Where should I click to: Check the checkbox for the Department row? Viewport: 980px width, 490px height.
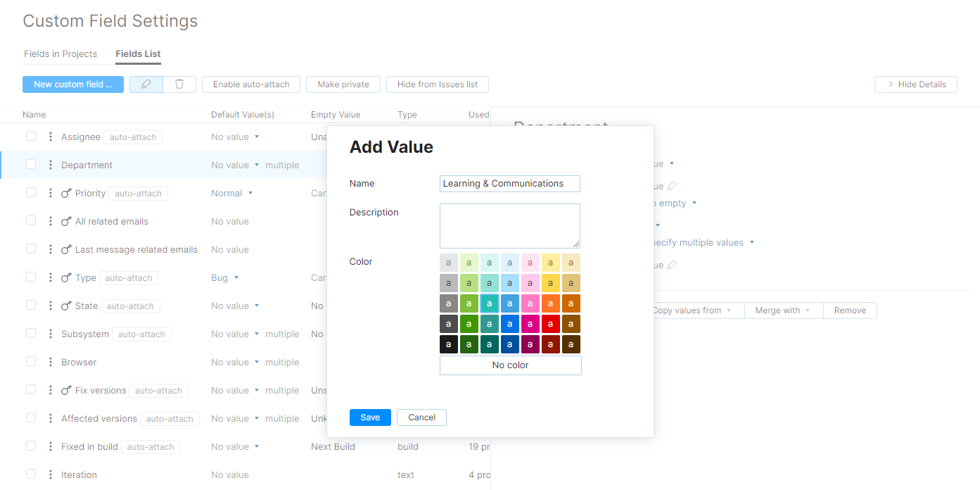31,164
